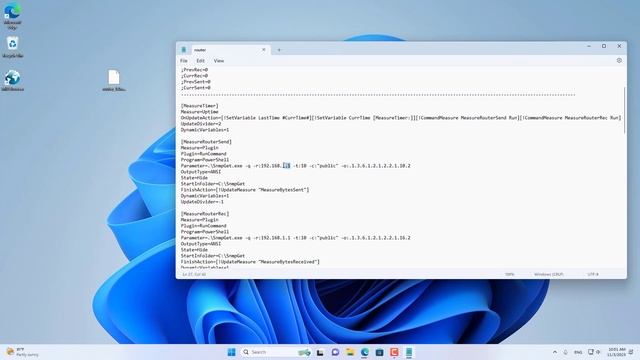Click the 100% zoom status entry
Image resolution: width=640 pixels, height=360 pixels.
pos(509,274)
